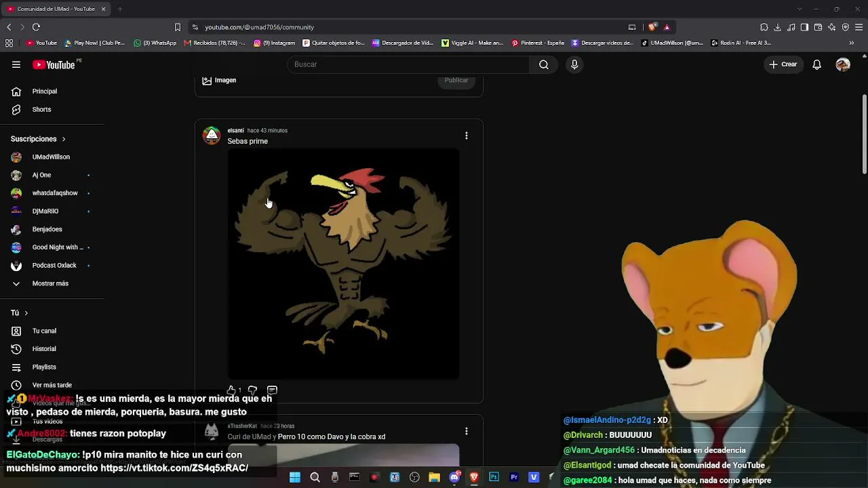
Task: Open the browser extensions puzzle icon
Action: point(764,27)
